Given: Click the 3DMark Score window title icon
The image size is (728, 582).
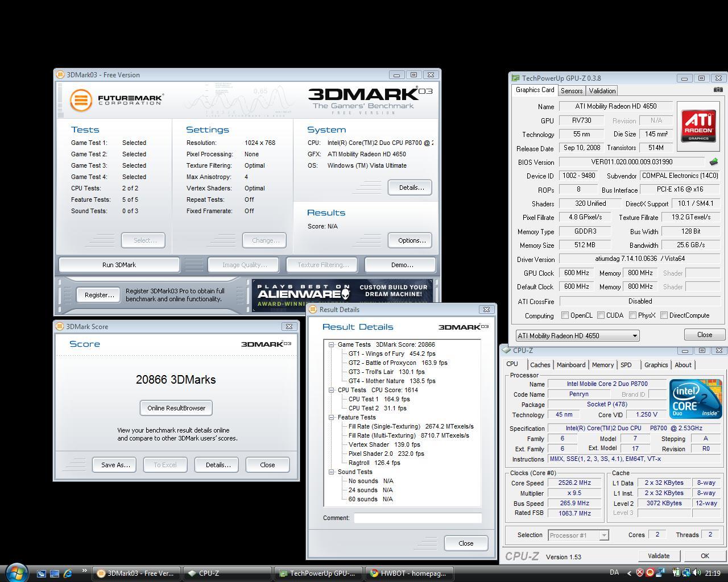Looking at the screenshot, I should pos(60,326).
